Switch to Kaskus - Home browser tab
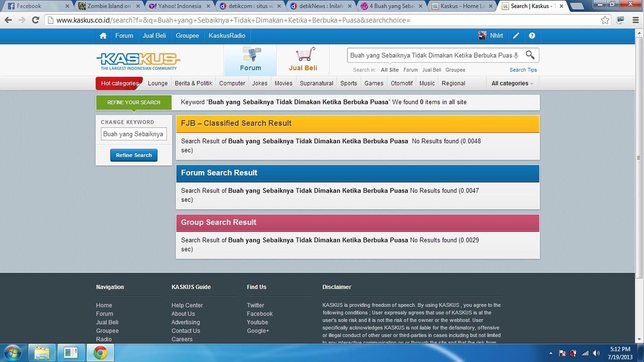This screenshot has height=362, width=644. pyautogui.click(x=463, y=6)
